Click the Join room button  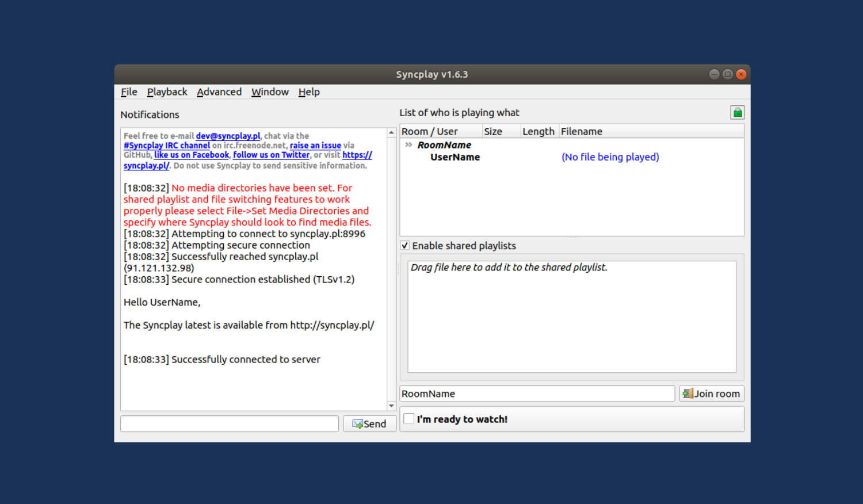coord(712,394)
